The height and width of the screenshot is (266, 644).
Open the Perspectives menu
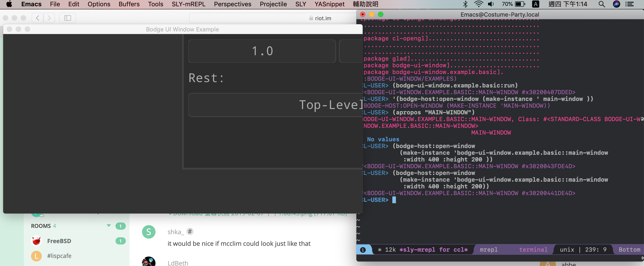click(x=232, y=4)
